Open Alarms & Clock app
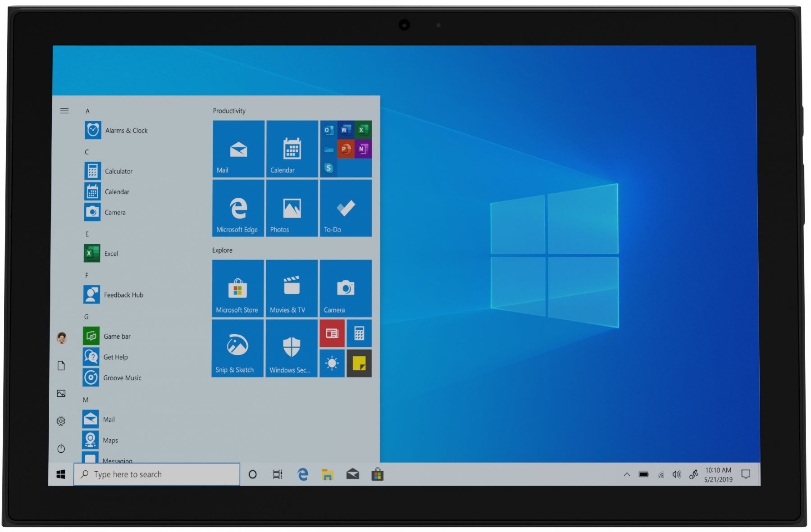 (117, 130)
